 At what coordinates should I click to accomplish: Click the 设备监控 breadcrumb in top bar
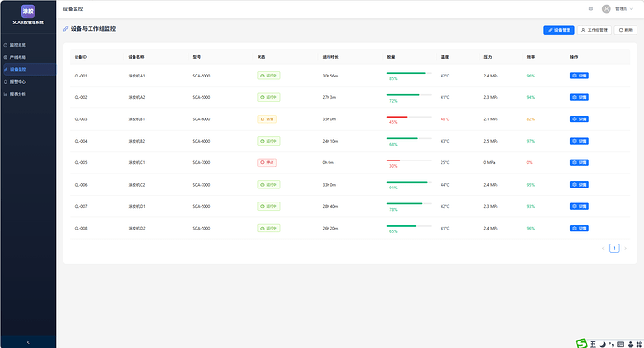coord(73,9)
